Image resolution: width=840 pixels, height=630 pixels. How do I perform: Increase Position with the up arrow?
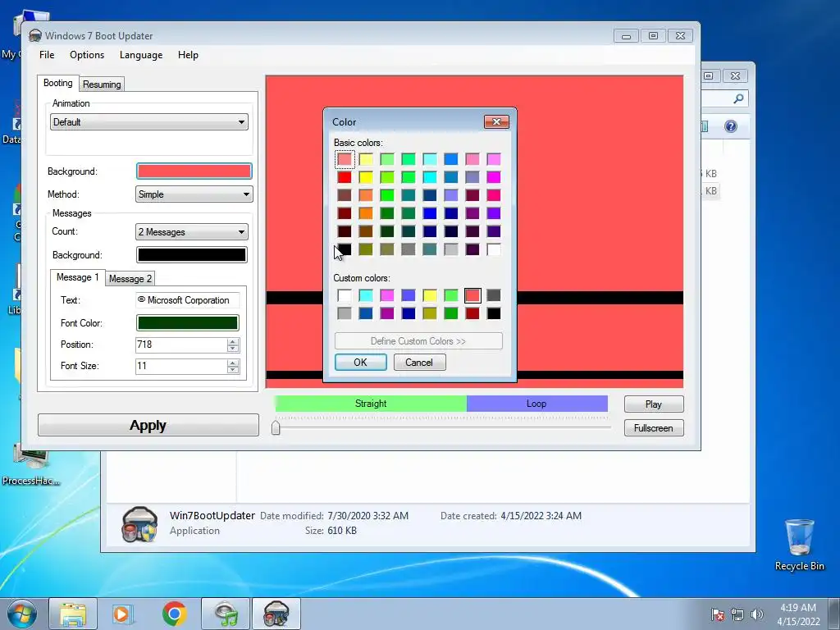tap(233, 341)
